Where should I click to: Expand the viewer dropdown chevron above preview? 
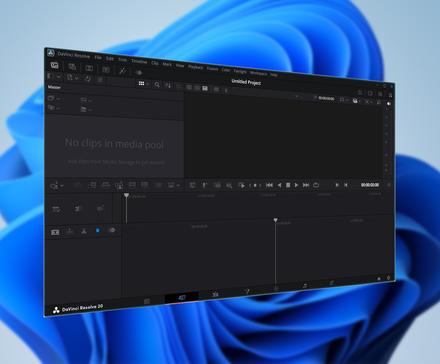tap(296, 96)
